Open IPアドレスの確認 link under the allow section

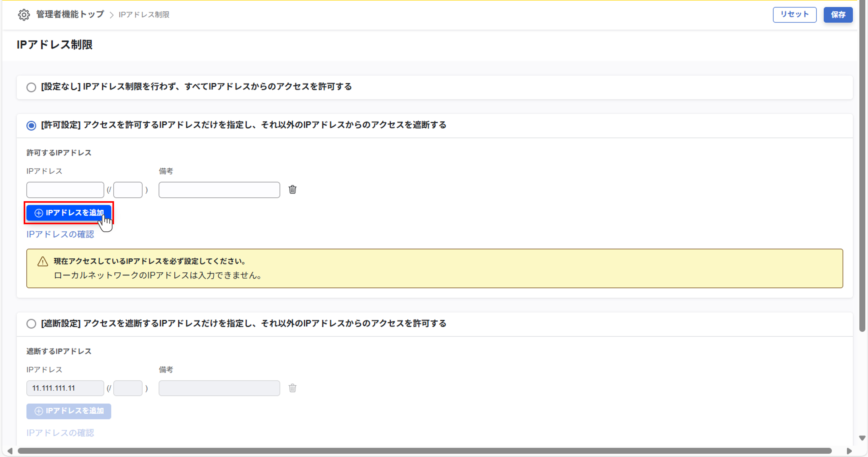tap(60, 234)
